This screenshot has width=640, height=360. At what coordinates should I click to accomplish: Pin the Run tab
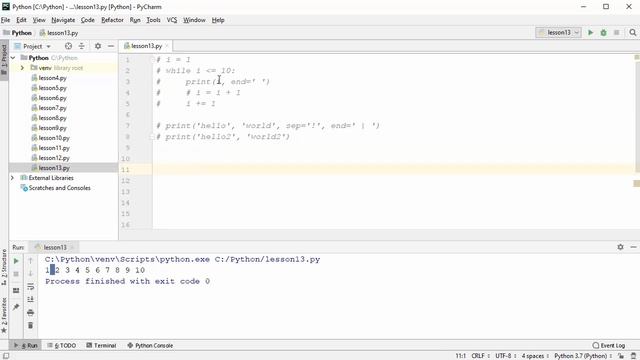point(16,307)
